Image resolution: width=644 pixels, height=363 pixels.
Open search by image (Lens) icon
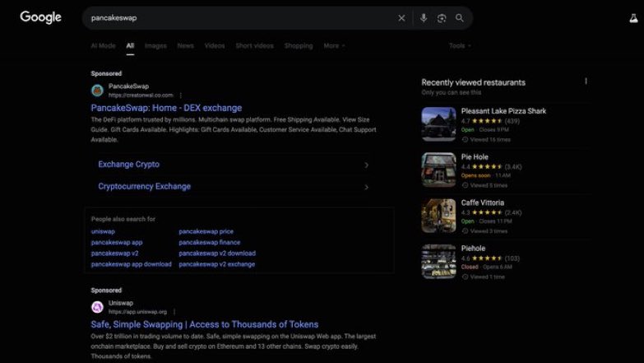pyautogui.click(x=442, y=18)
